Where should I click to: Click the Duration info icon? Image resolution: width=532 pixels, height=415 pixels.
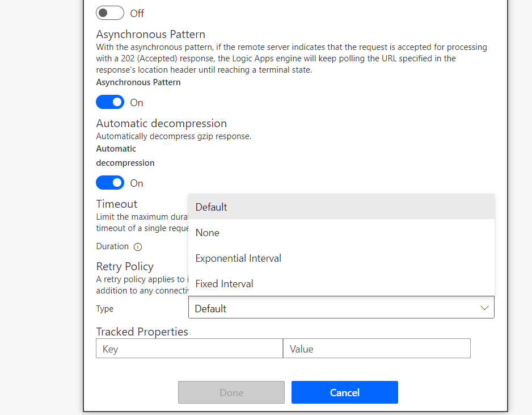point(138,246)
